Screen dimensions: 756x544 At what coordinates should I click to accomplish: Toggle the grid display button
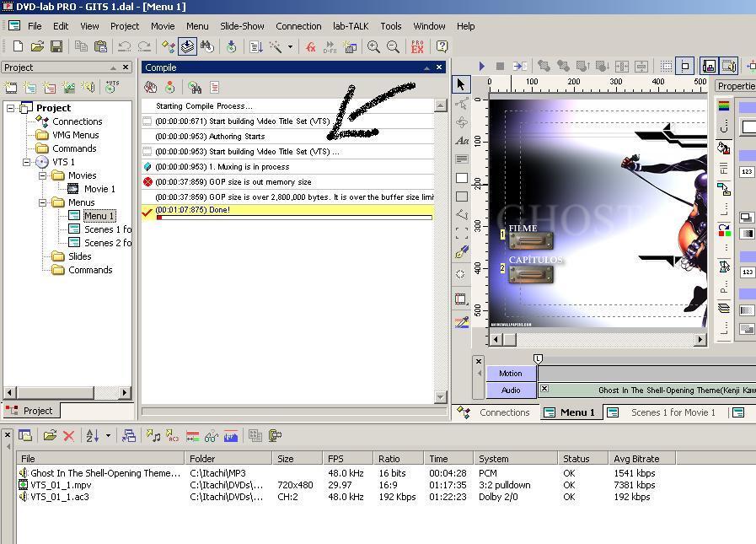click(x=666, y=66)
